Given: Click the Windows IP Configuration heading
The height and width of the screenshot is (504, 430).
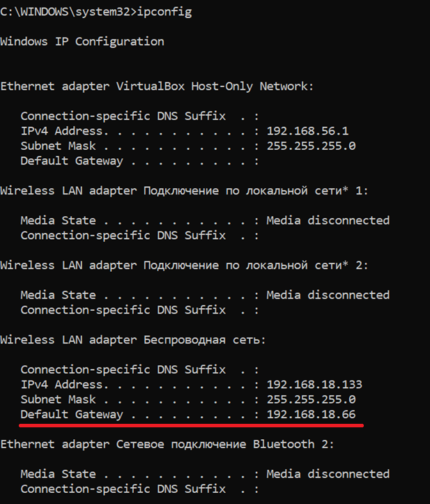Looking at the screenshot, I should click(82, 42).
